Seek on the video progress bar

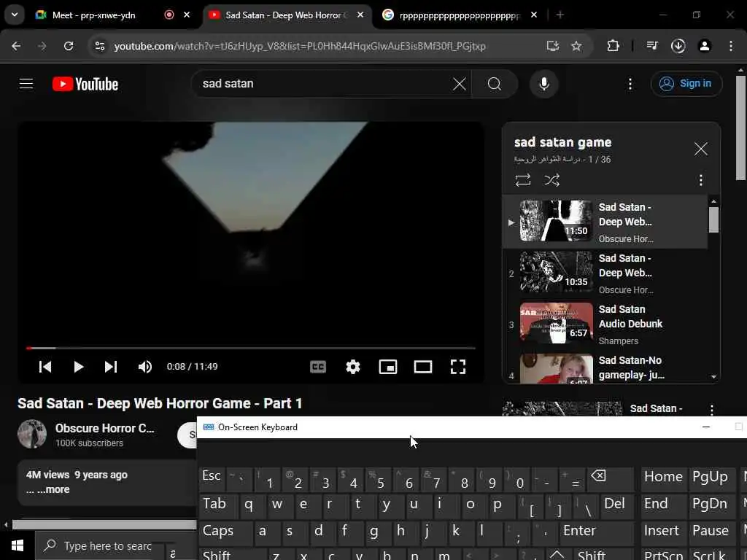(x=251, y=348)
